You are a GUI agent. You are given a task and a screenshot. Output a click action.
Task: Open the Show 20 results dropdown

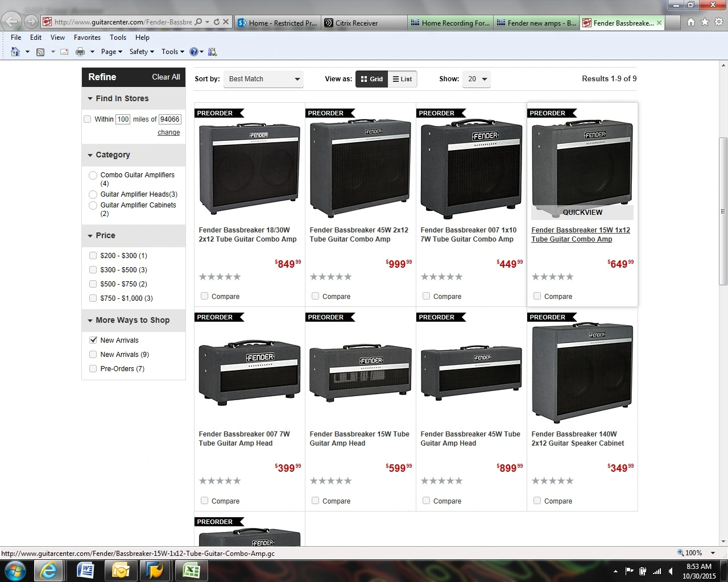click(477, 79)
